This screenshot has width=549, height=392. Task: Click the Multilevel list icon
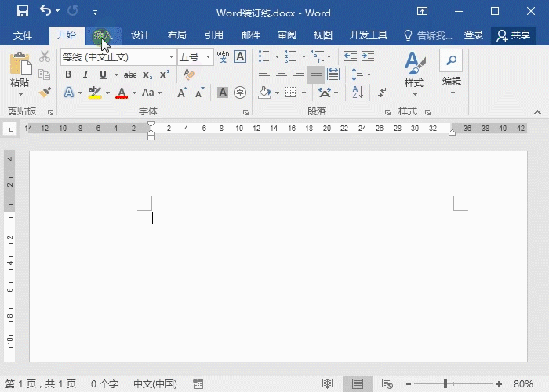click(x=318, y=56)
